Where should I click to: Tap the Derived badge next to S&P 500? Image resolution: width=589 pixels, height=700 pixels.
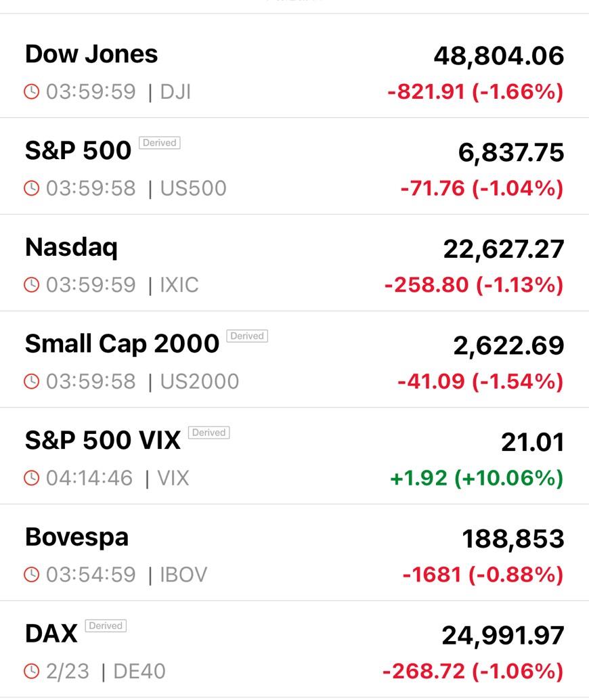(x=159, y=143)
